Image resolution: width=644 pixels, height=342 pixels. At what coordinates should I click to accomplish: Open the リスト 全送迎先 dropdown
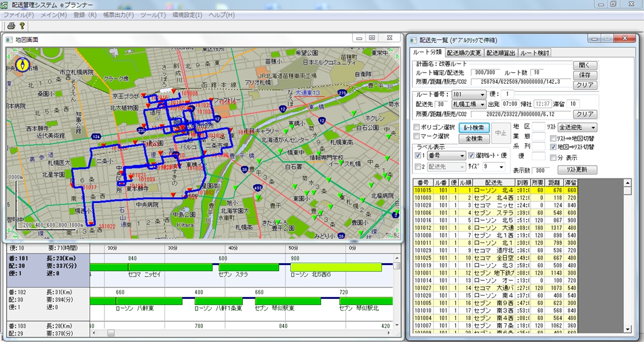coord(577,127)
